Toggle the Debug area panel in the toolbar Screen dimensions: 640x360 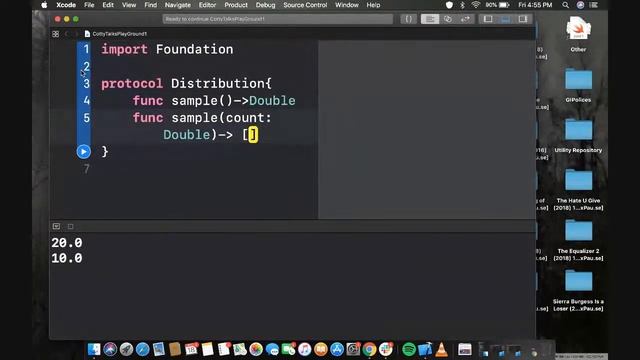pyautogui.click(x=505, y=19)
